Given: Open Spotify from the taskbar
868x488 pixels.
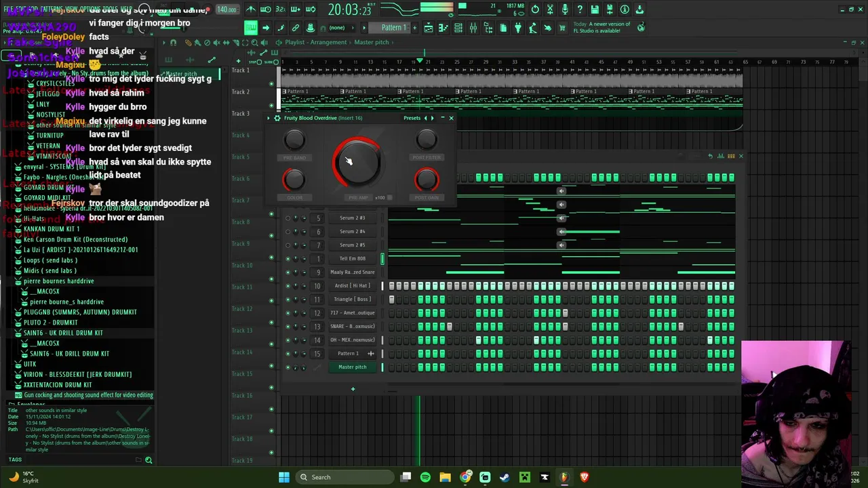Looking at the screenshot, I should 425,477.
